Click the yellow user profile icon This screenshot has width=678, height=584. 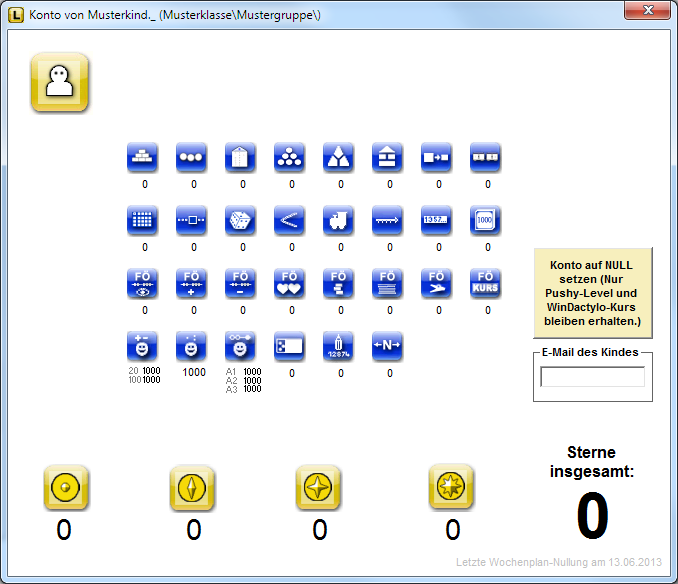pos(61,82)
